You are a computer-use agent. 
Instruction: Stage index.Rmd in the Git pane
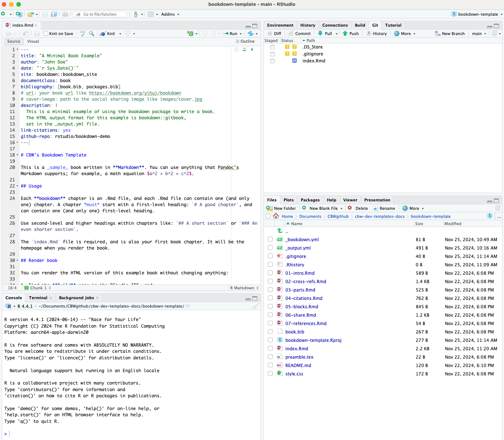(272, 61)
